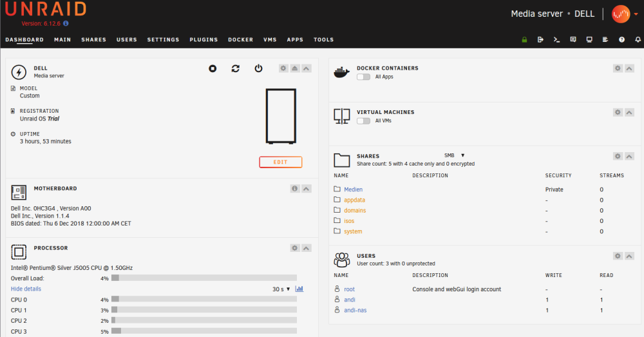Open the Medien share

tap(353, 189)
